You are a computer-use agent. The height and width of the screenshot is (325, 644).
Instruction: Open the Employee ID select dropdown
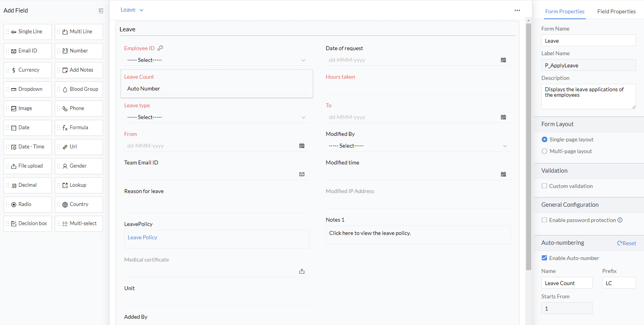(216, 60)
